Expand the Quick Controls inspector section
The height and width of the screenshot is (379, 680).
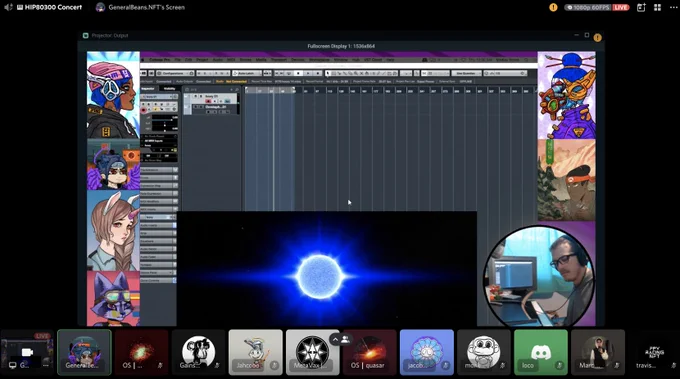158,281
